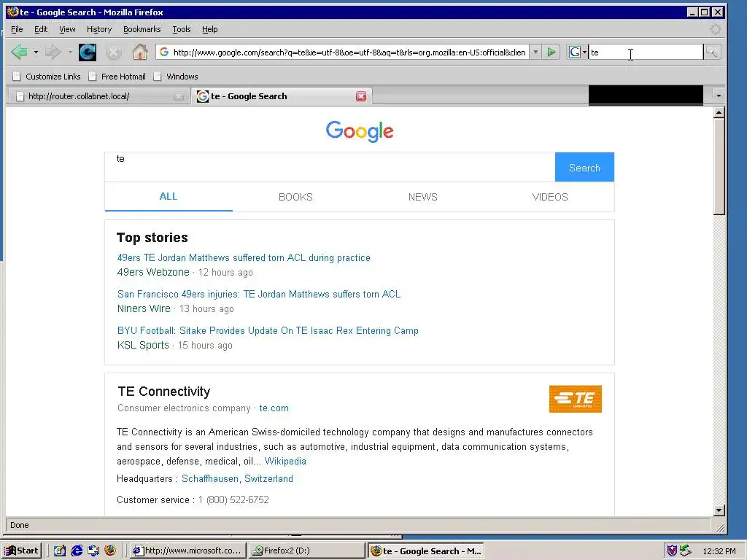Switch to Firefox2 (D:) taskbar window
Screen dimensions: 747x560
pyautogui.click(x=307, y=551)
